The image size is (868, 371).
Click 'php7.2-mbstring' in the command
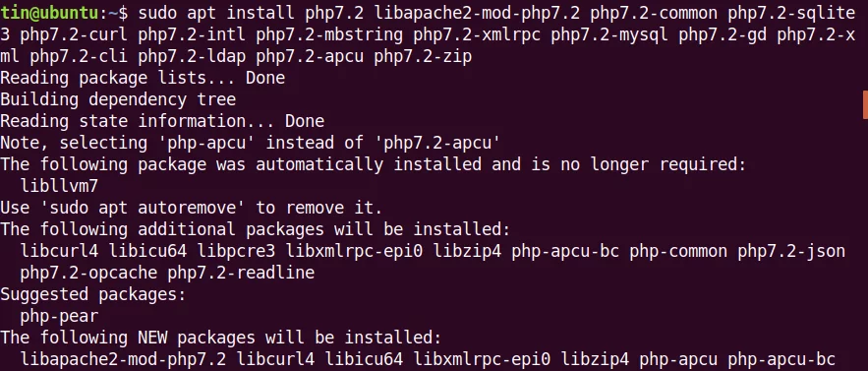pyautogui.click(x=329, y=34)
